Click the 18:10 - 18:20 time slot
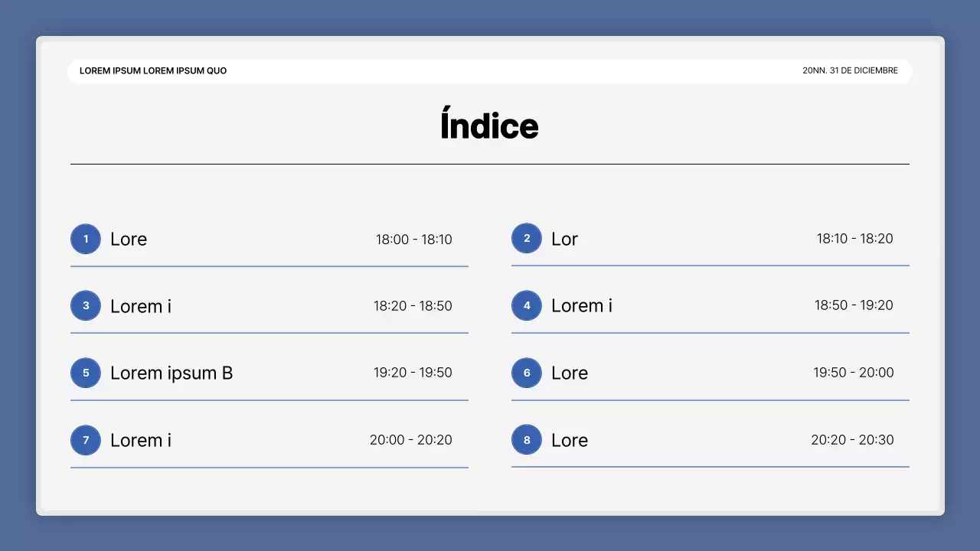The image size is (980, 551). [854, 239]
